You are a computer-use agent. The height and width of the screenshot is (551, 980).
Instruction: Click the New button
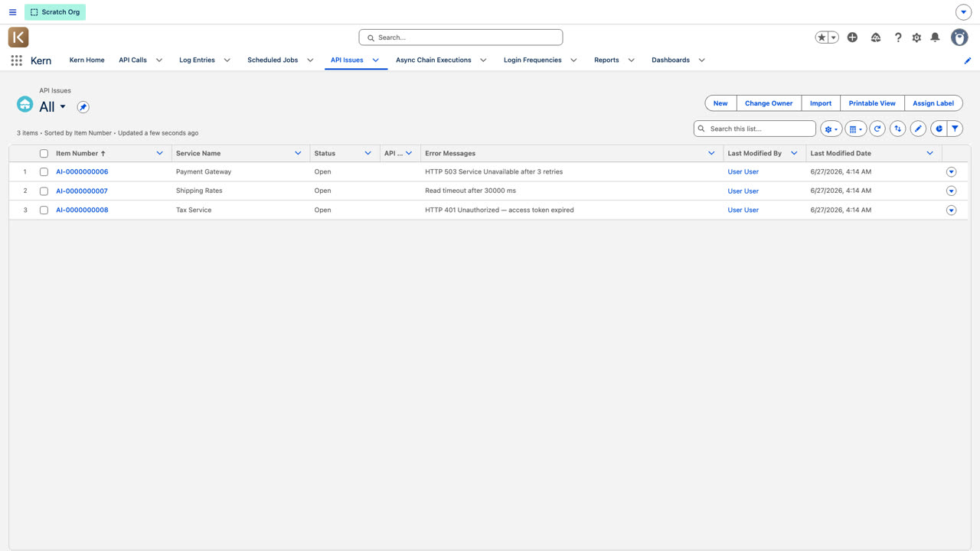[720, 103]
